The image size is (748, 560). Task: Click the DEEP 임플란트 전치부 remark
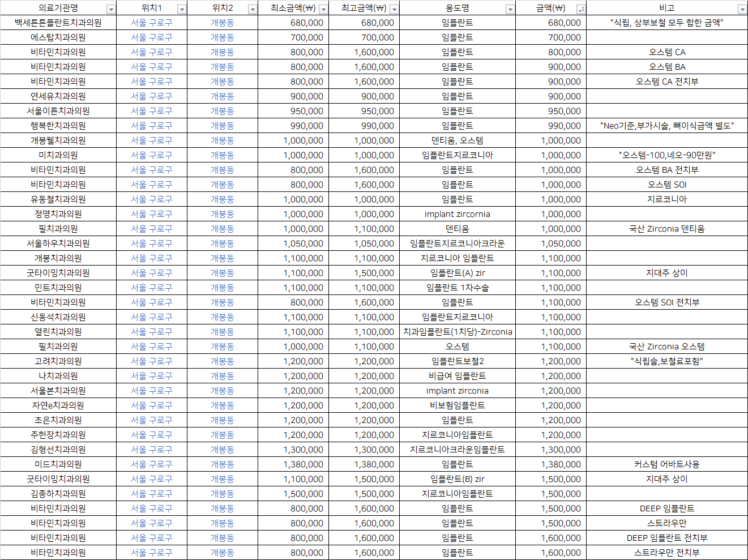(667, 538)
